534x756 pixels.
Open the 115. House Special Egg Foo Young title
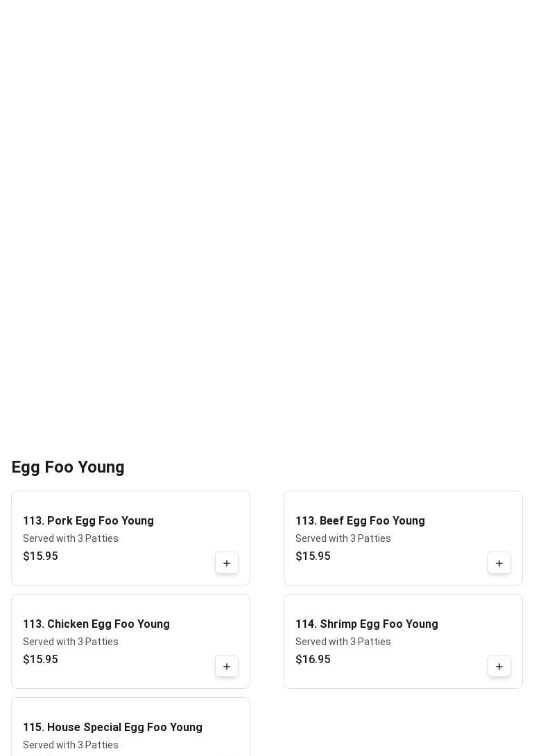tap(112, 727)
